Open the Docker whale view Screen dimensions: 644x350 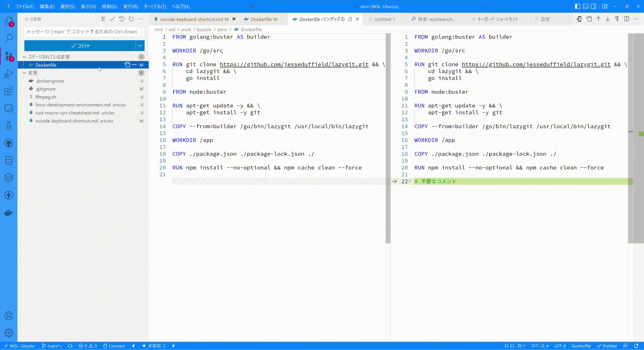[x=9, y=213]
